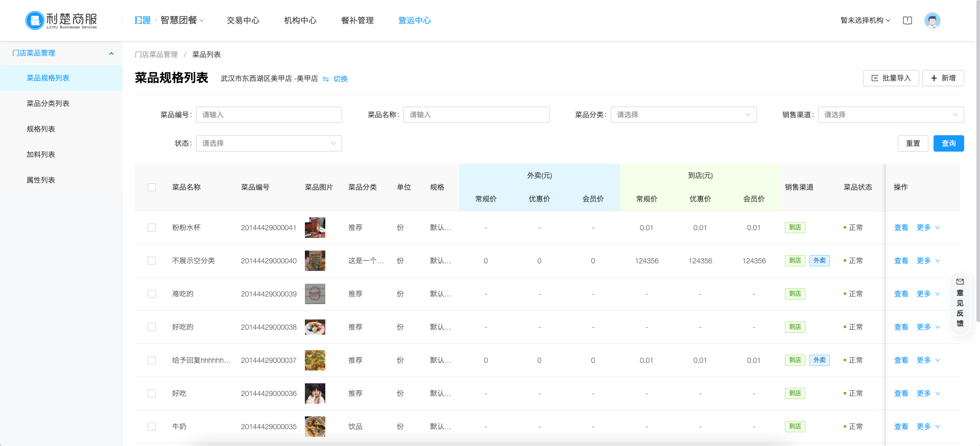Click the 批量导入 button

pyautogui.click(x=891, y=78)
